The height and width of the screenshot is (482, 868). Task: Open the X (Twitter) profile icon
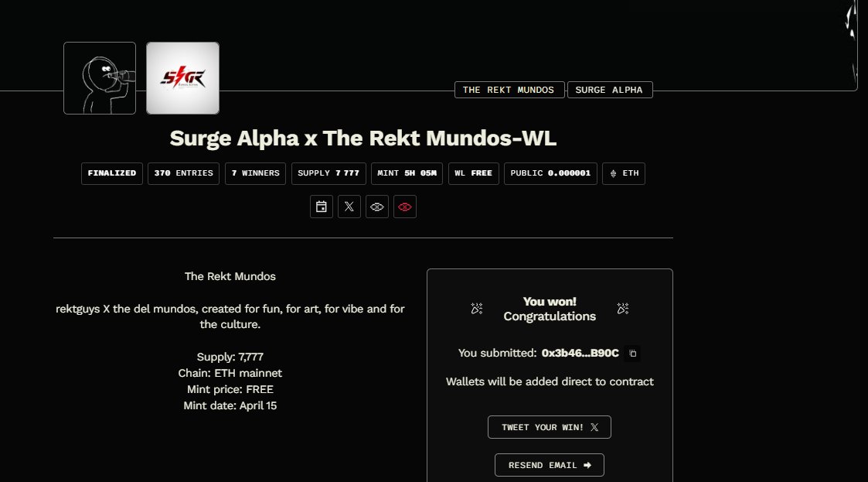click(x=349, y=207)
